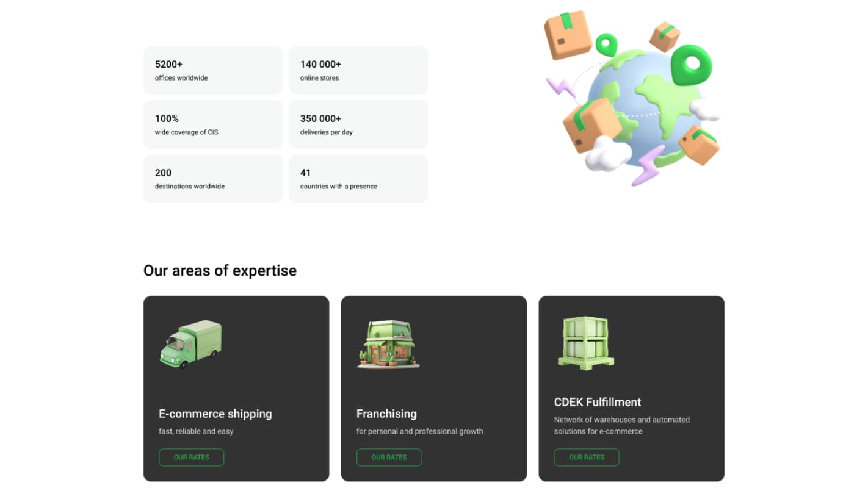The image size is (868, 488).
Task: Click the white cloud beneath the globe
Action: coord(607,154)
